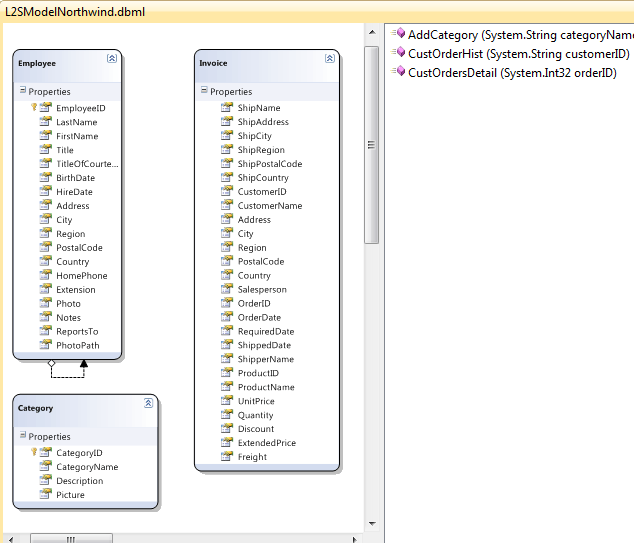Click the property icon beside Picture

coord(46,494)
